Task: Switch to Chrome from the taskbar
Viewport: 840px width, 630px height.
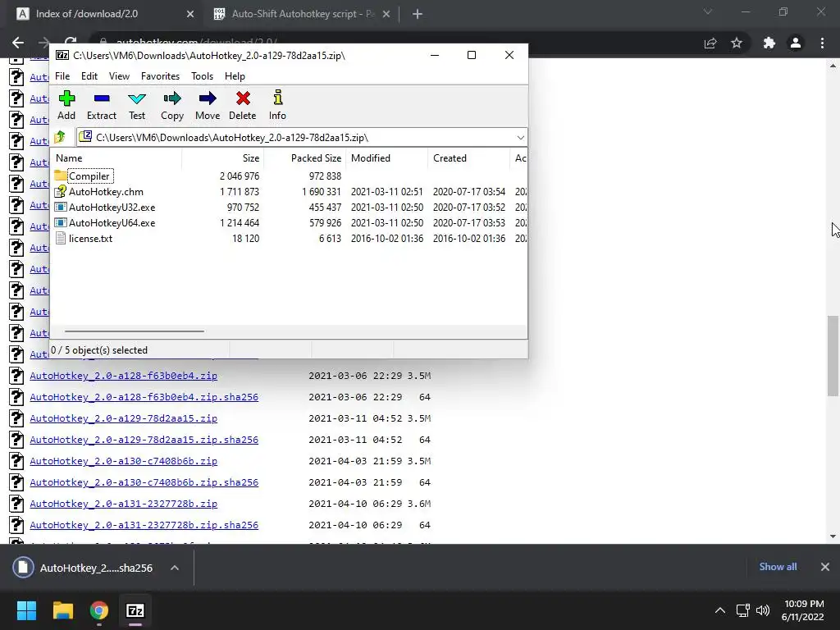Action: tap(99, 610)
